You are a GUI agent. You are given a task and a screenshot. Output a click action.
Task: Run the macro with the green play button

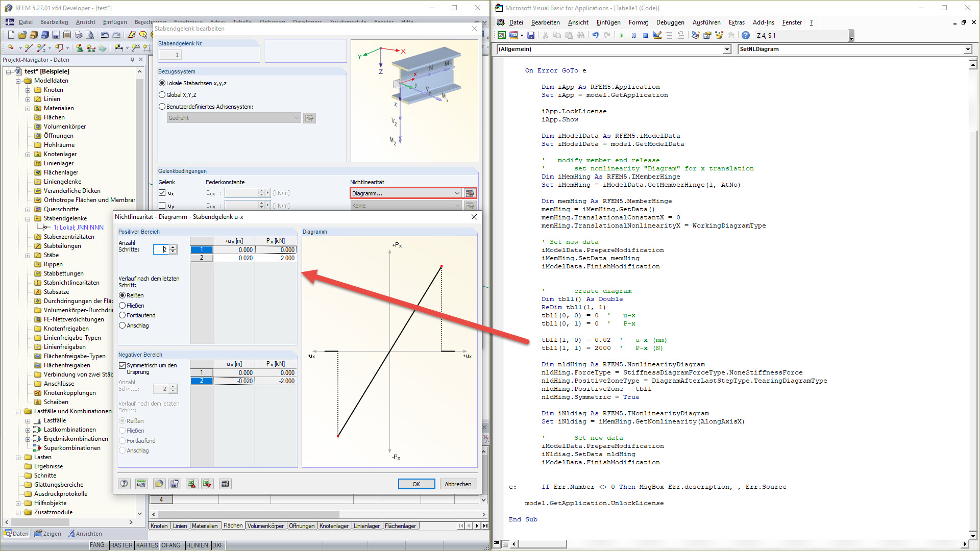(622, 35)
